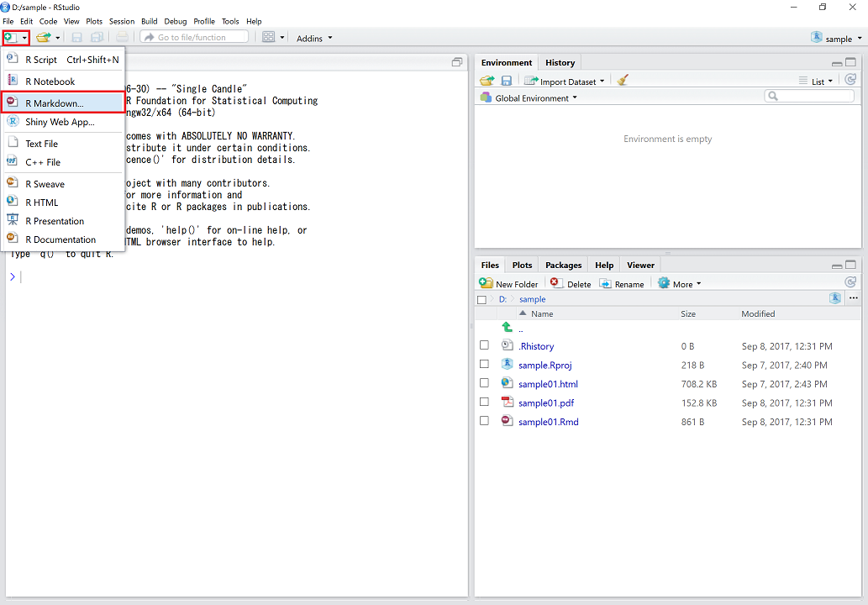Click the New File plus icon
The width and height of the screenshot is (868, 605).
[11, 38]
